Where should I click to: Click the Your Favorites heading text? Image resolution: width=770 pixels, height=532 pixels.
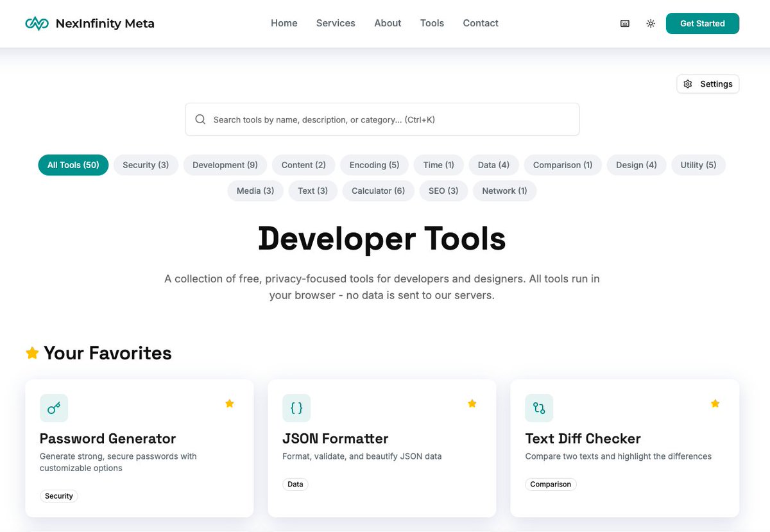click(x=108, y=353)
